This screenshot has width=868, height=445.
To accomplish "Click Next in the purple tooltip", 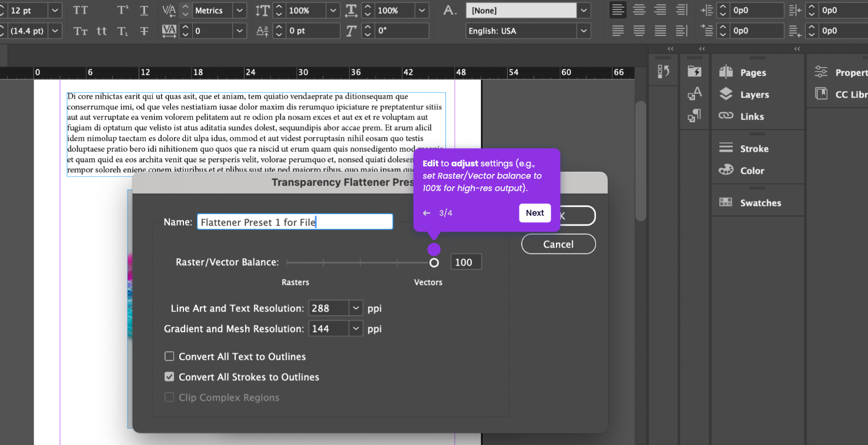I will coord(535,213).
